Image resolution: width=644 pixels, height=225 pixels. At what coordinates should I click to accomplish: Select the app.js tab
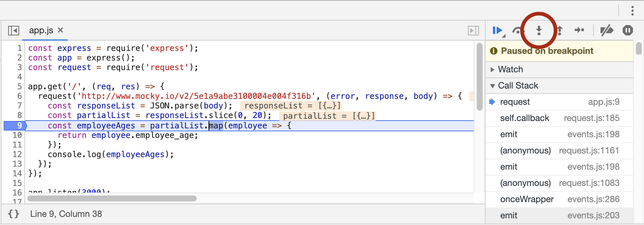(41, 30)
